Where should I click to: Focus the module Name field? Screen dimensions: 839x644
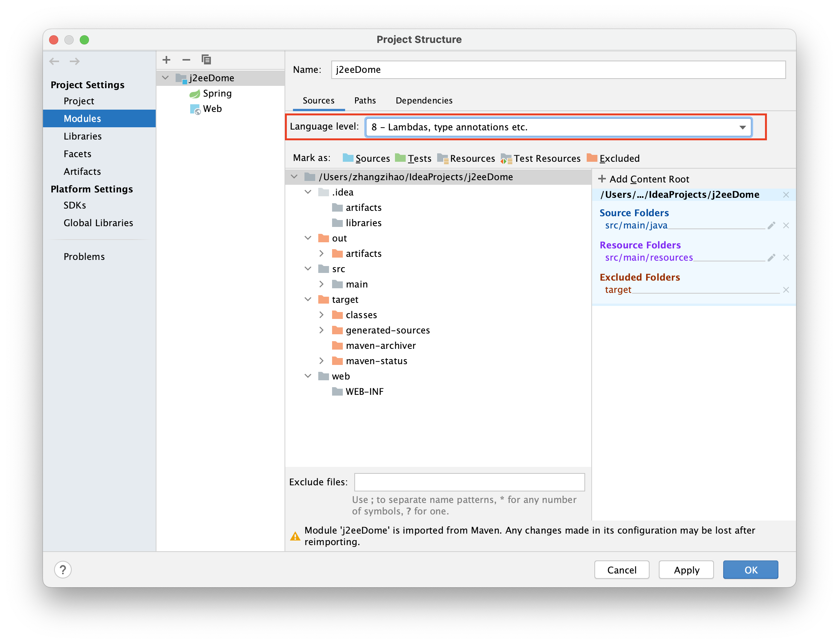pyautogui.click(x=558, y=70)
